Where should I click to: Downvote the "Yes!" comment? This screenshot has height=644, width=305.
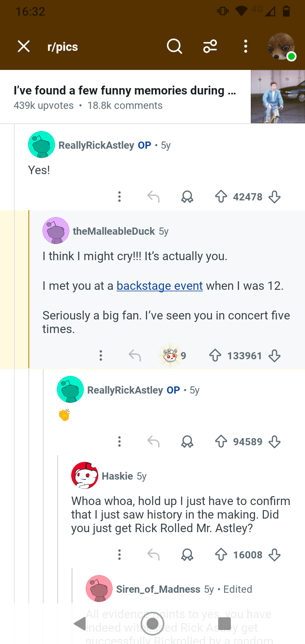[274, 197]
